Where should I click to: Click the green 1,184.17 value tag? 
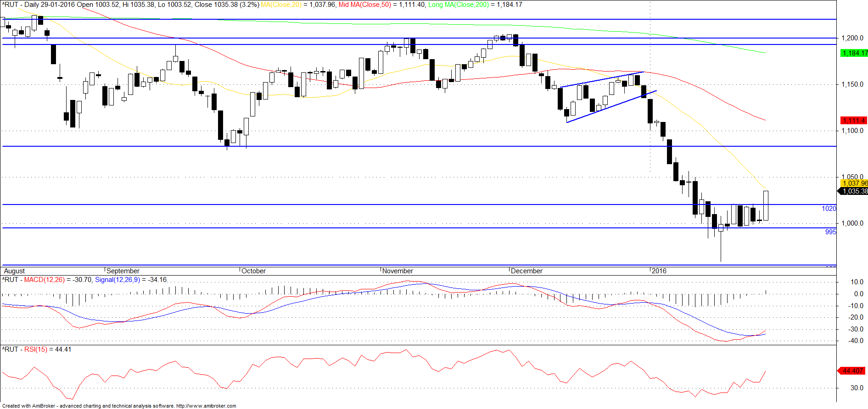pos(854,53)
